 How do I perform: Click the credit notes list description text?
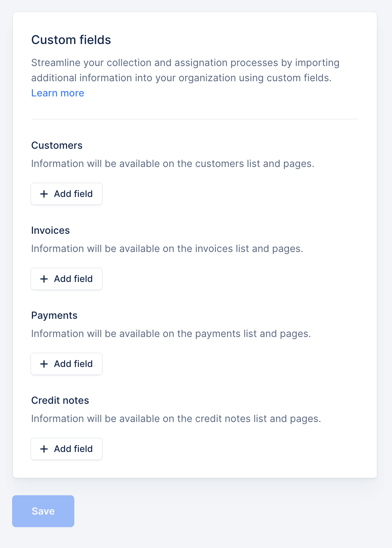[176, 419]
